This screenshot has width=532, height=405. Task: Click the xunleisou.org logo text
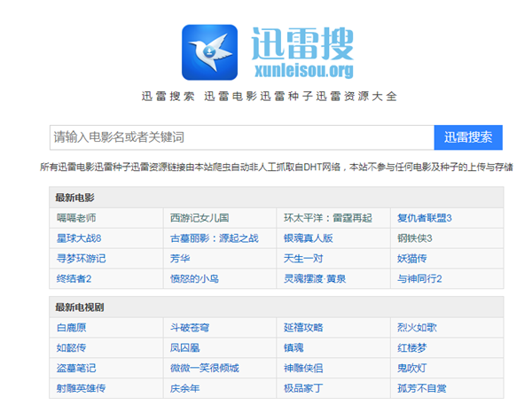click(x=303, y=70)
